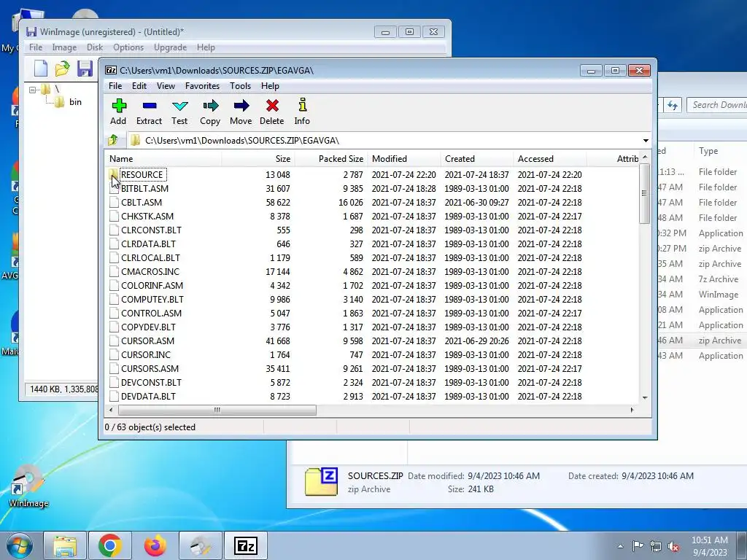Screen dimensions: 747x560
Task: Open the Windows Start menu
Action: click(x=20, y=545)
